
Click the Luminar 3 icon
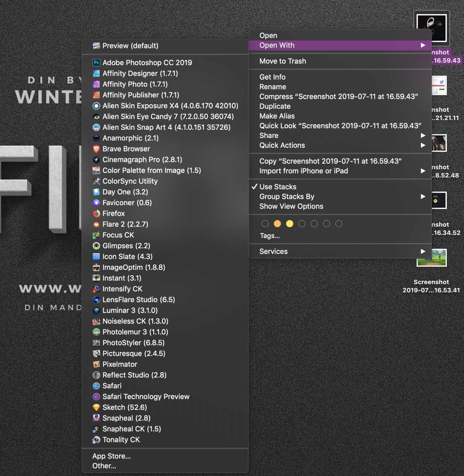click(96, 310)
